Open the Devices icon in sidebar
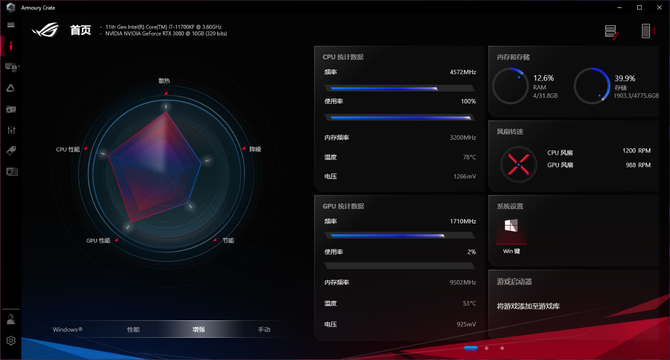Image resolution: width=670 pixels, height=360 pixels. coord(11,67)
